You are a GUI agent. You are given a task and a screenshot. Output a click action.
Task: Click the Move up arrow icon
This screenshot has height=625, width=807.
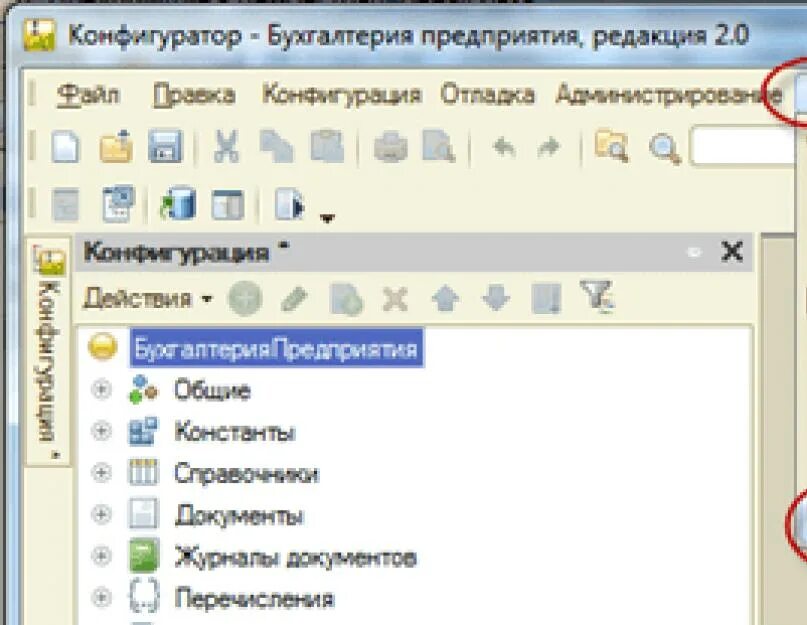(x=446, y=299)
